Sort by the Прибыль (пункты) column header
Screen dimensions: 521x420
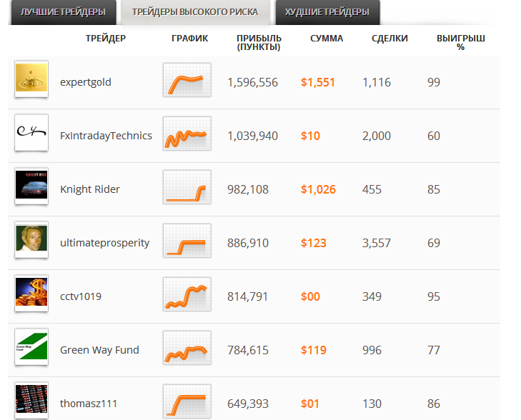(x=259, y=43)
